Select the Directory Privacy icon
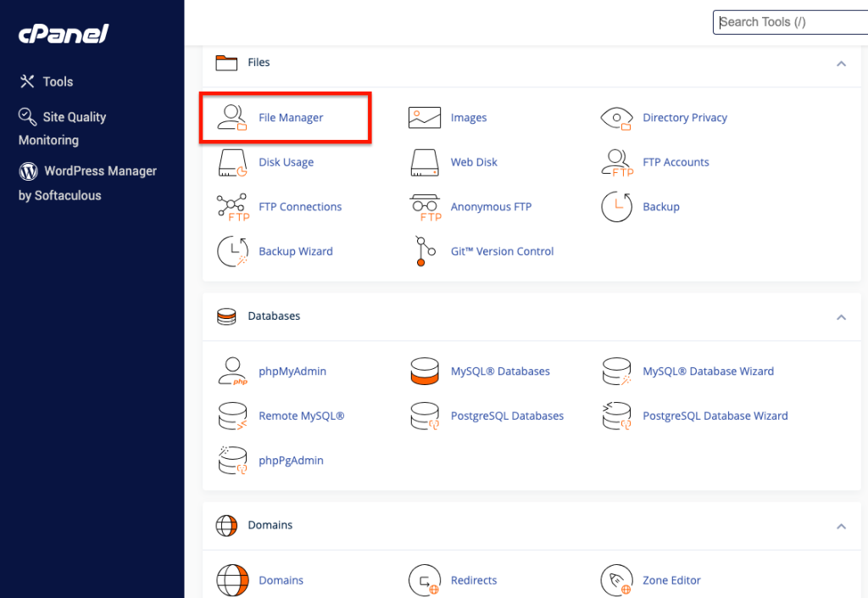The image size is (868, 598). point(616,118)
